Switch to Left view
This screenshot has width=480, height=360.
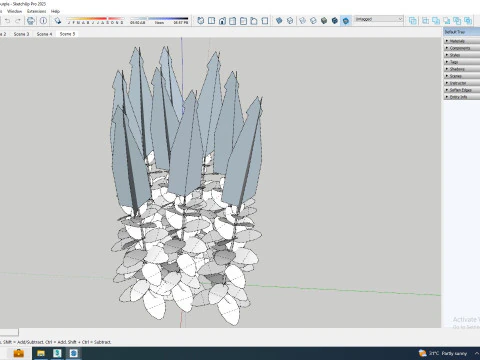coord(254,21)
